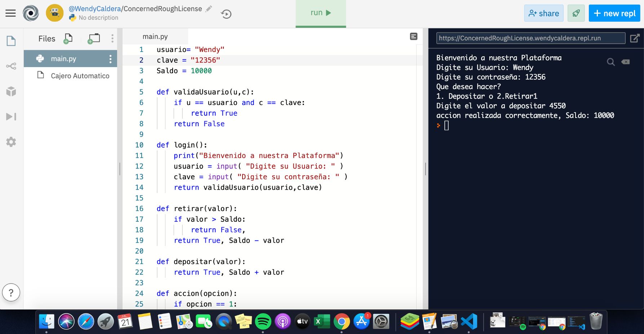The height and width of the screenshot is (334, 644).
Task: Edit repl name with pencil icon
Action: point(209,9)
